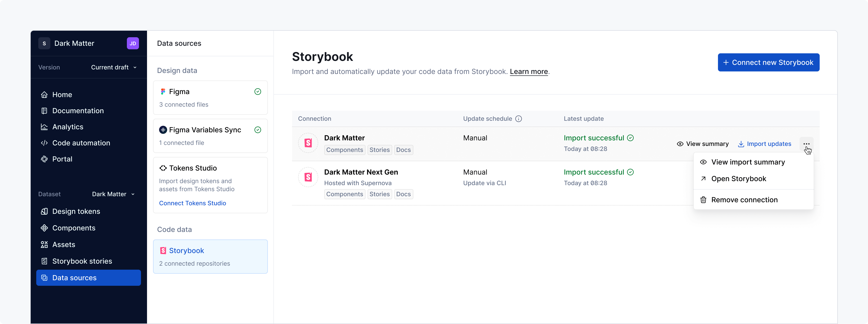Click the Figma connected checkmark icon

tap(258, 92)
